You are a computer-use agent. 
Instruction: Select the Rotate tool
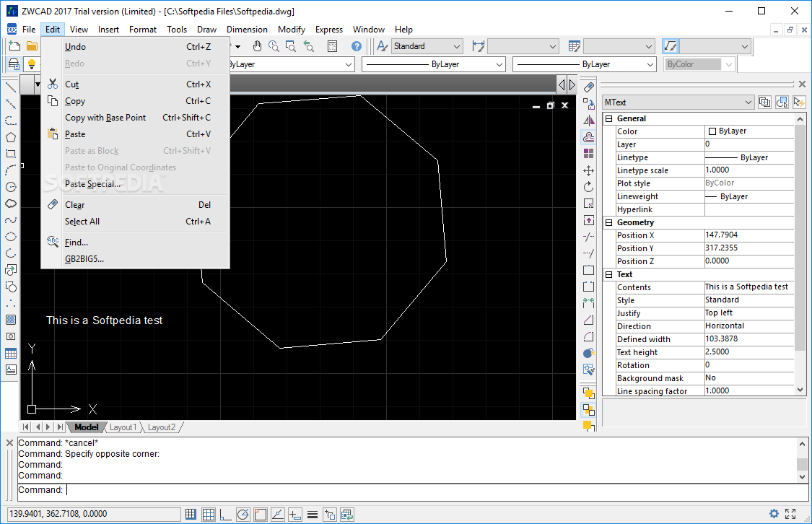click(x=588, y=187)
